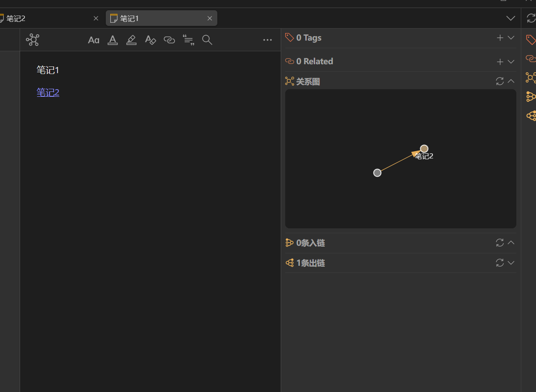Close the 笔记1 tab

210,18
